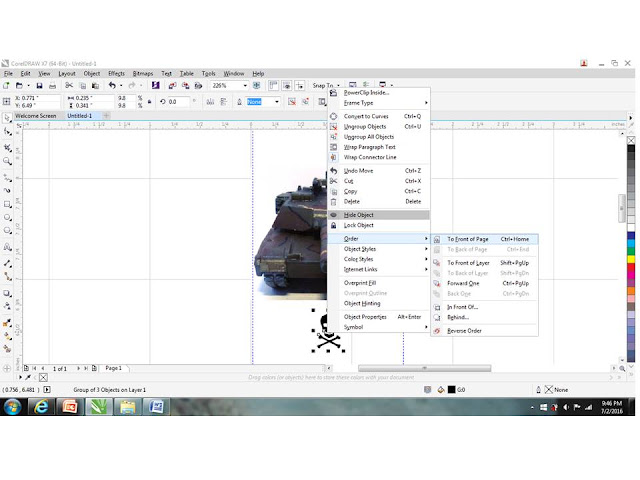This screenshot has width=640, height=480.
Task: Click the Publish to PDF icon
Action: point(198,85)
